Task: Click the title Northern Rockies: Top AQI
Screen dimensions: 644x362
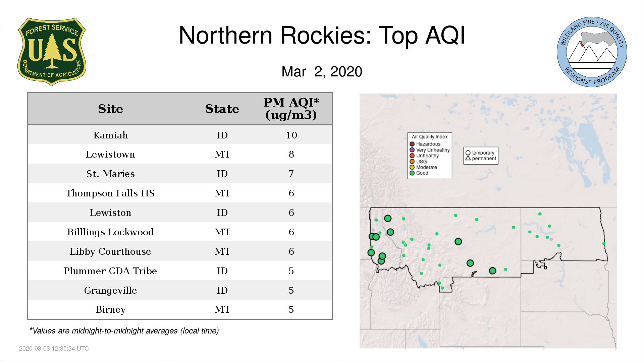Action: point(322,35)
